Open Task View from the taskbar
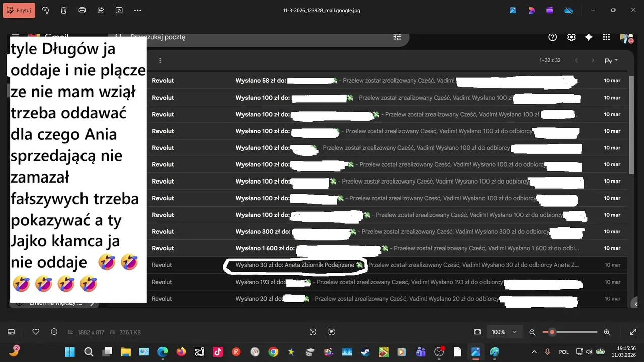 pyautogui.click(x=107, y=352)
